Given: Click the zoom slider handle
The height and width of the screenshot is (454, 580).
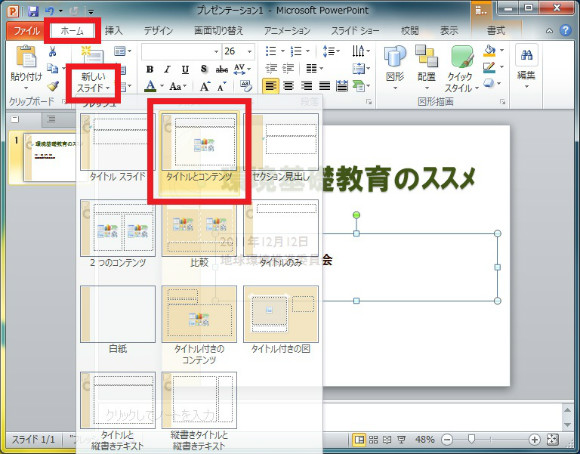Looking at the screenshot, I should coord(471,439).
